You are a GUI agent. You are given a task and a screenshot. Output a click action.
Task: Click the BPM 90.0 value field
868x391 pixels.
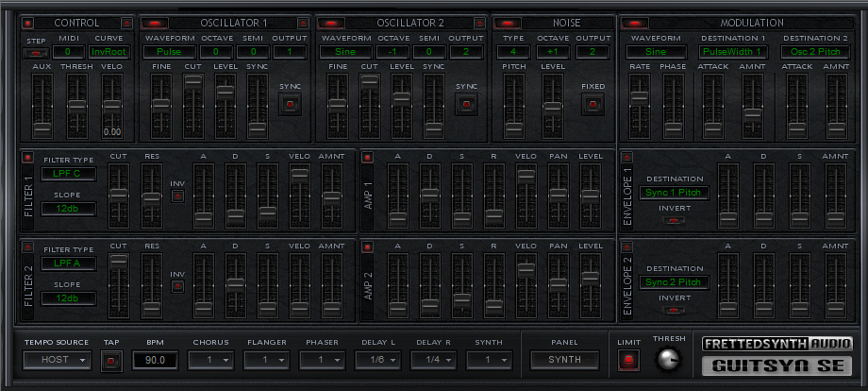coord(155,361)
